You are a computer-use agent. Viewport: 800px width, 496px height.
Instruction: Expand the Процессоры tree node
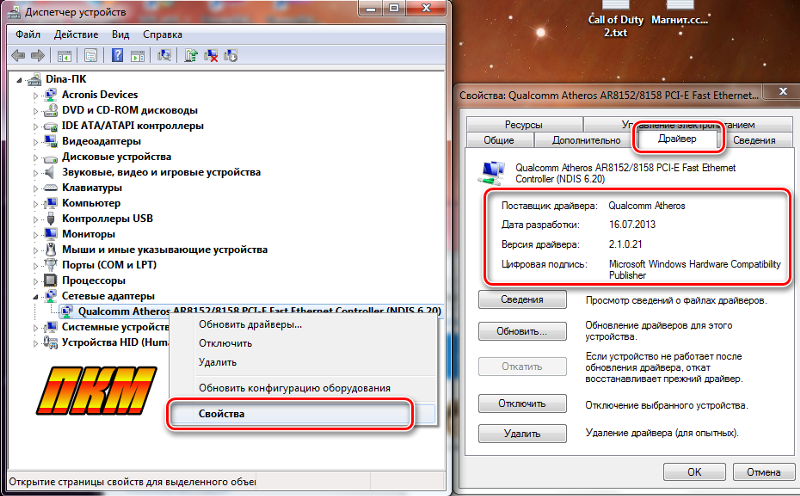(37, 280)
